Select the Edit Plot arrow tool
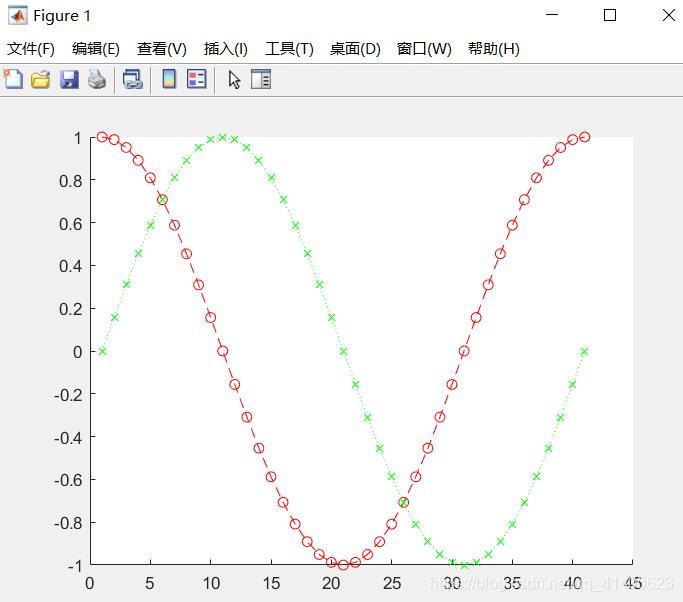683x602 pixels. point(234,80)
